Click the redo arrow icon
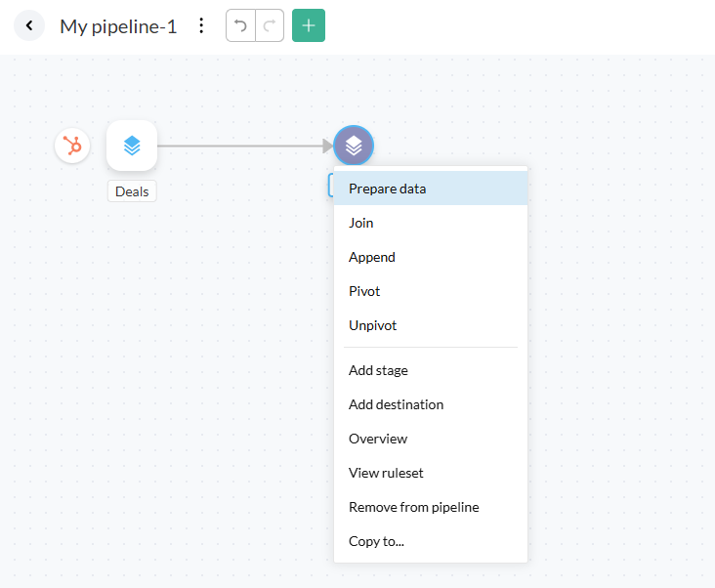 click(x=270, y=25)
